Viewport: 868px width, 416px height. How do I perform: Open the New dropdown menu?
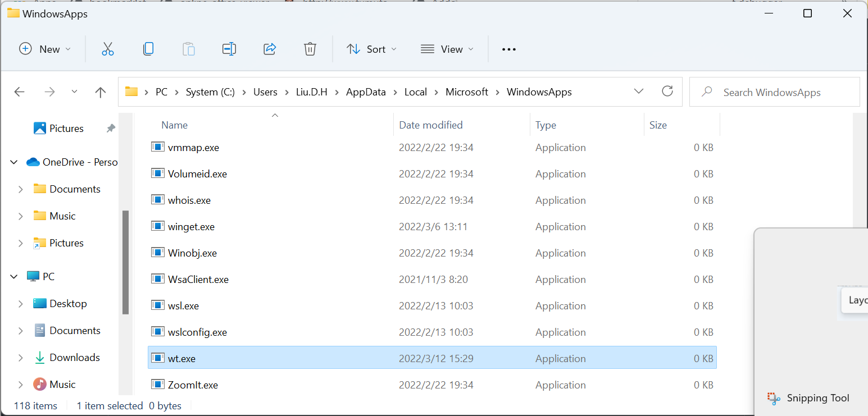click(45, 49)
